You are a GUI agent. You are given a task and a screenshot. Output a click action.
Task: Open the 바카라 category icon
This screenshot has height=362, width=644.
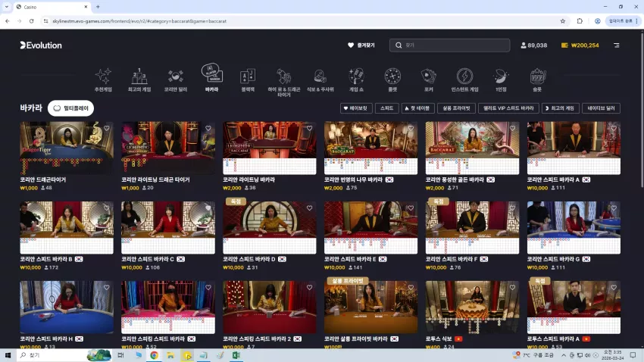point(212,73)
